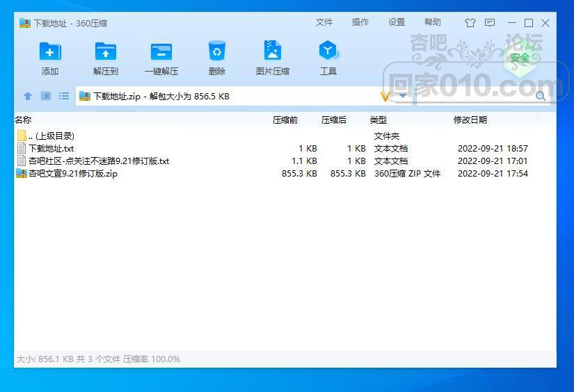Go up one directory with the arrow icon
Viewport: 574px width, 392px height.
(28, 96)
